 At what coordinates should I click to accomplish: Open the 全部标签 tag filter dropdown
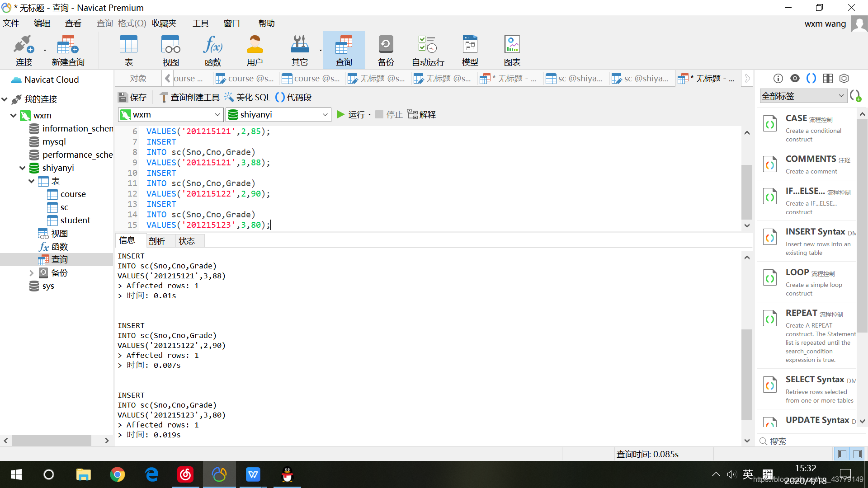(840, 95)
